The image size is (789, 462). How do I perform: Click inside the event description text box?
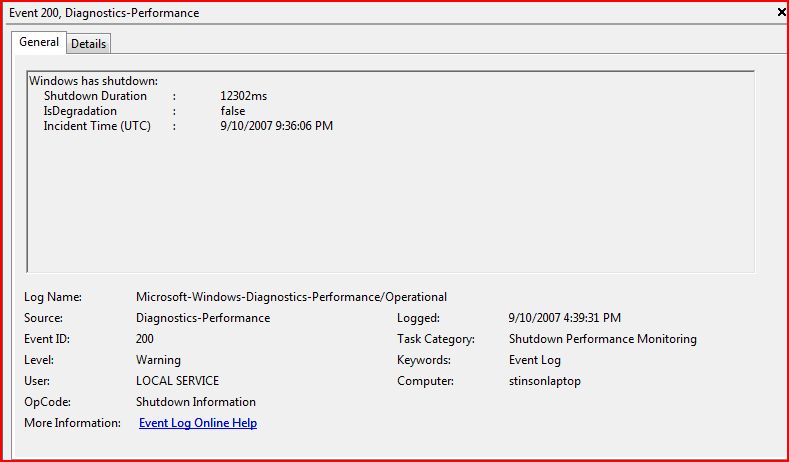pos(390,200)
